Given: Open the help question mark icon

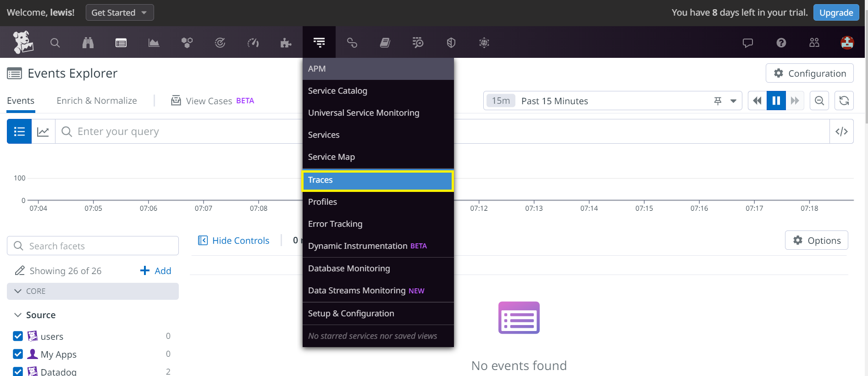Looking at the screenshot, I should click(x=781, y=43).
